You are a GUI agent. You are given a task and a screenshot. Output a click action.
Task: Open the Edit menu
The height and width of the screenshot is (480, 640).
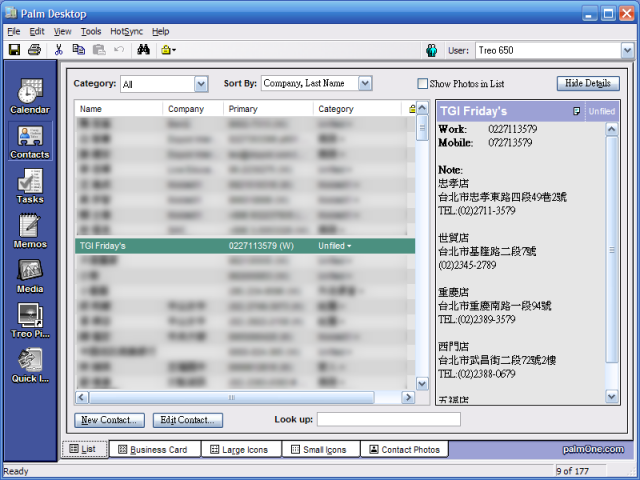37,31
